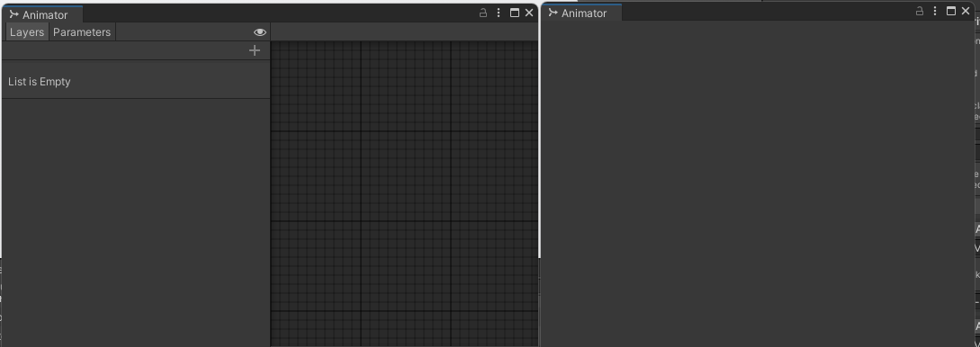Click inside the state machine grid area
The image size is (980, 347).
[404, 193]
